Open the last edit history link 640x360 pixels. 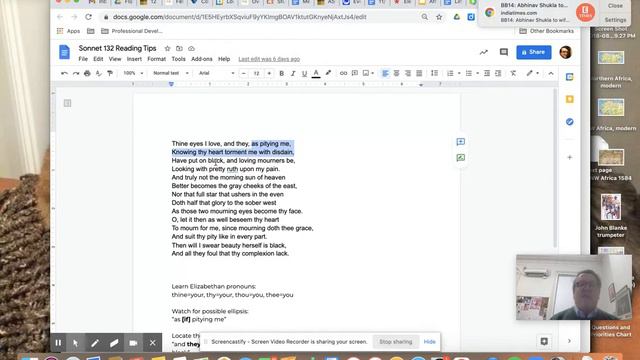[x=269, y=59]
